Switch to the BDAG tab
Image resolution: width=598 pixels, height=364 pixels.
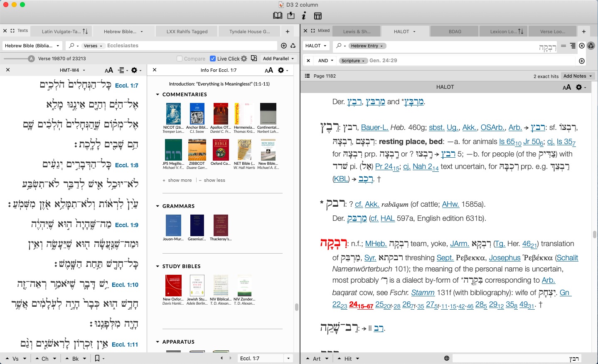(x=455, y=32)
